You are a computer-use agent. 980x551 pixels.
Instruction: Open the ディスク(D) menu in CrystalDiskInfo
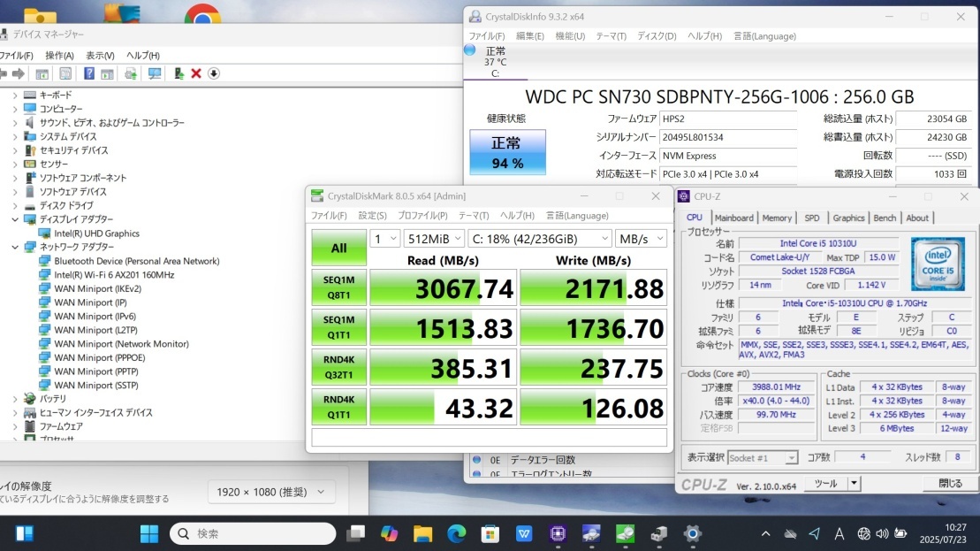pos(657,36)
